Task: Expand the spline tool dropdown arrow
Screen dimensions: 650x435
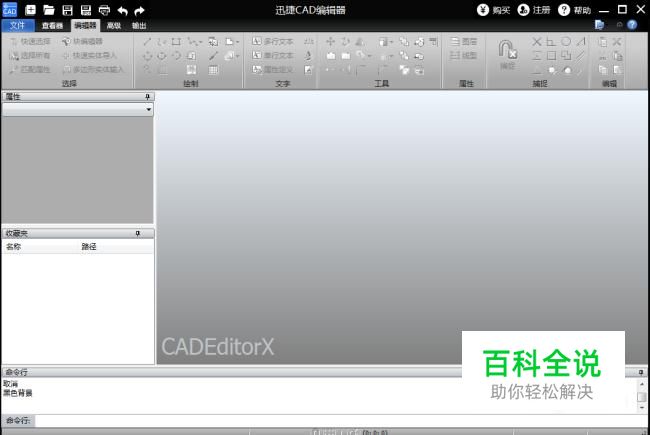Action: click(201, 42)
